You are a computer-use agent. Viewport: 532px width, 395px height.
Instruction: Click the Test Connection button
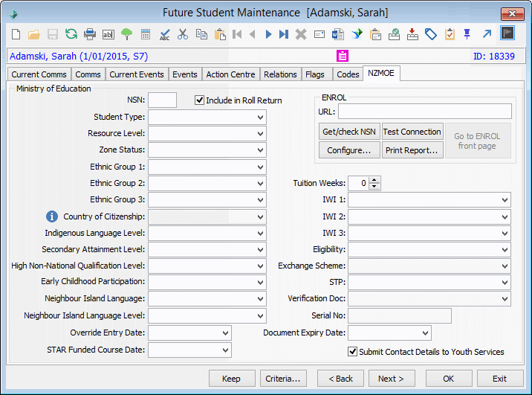click(x=412, y=132)
